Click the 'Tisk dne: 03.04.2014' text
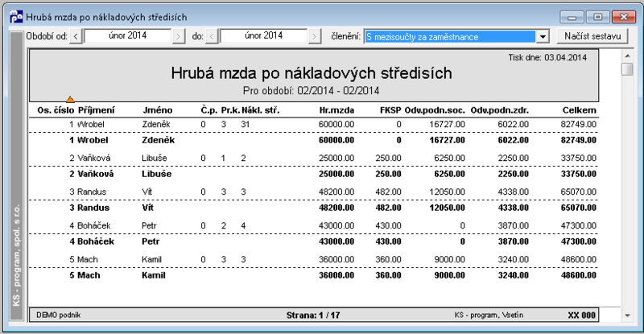 (x=547, y=57)
